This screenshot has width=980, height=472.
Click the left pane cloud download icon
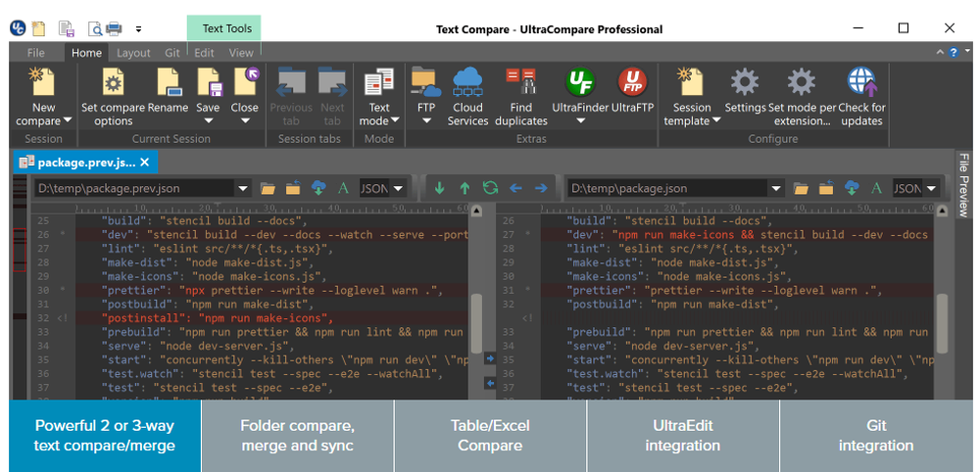[318, 188]
